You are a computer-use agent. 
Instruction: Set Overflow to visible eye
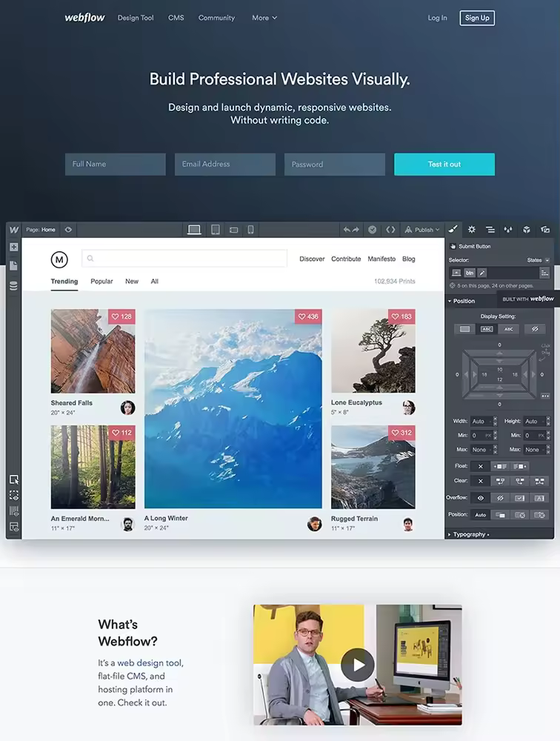pyautogui.click(x=481, y=498)
